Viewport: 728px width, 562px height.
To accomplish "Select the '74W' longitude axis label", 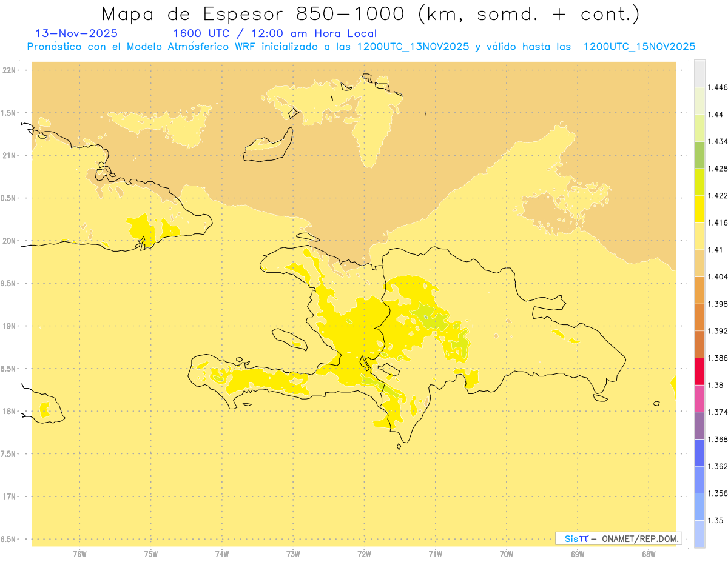I will coord(222,554).
